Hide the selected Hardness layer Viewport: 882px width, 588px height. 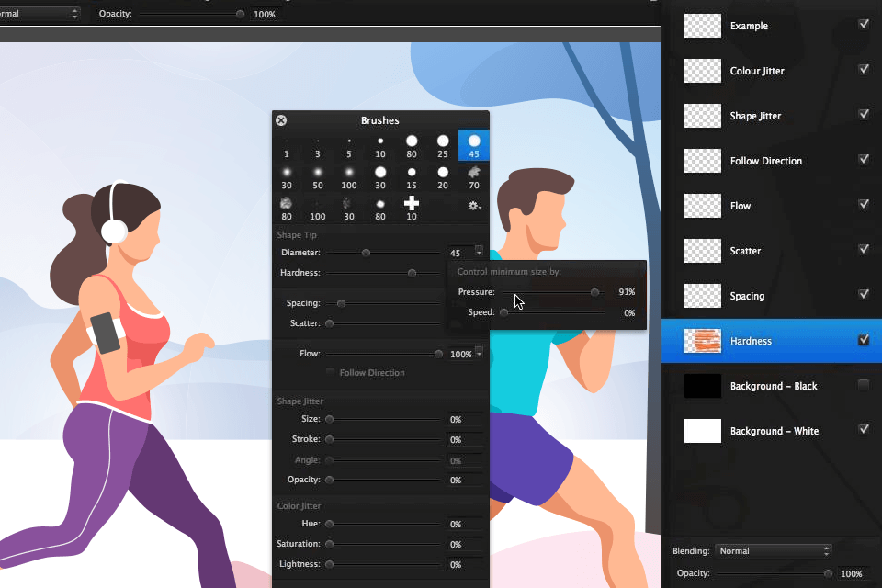pos(864,340)
